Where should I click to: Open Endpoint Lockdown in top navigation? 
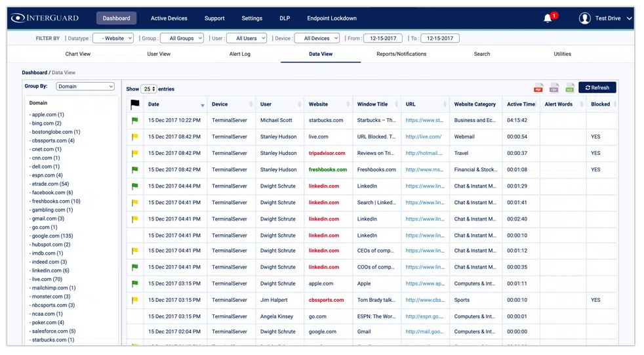coord(332,18)
